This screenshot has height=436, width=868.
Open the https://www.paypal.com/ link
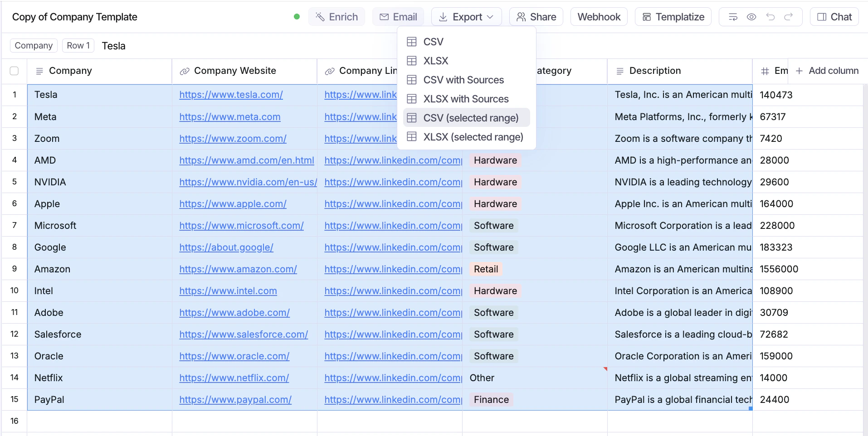click(x=235, y=400)
